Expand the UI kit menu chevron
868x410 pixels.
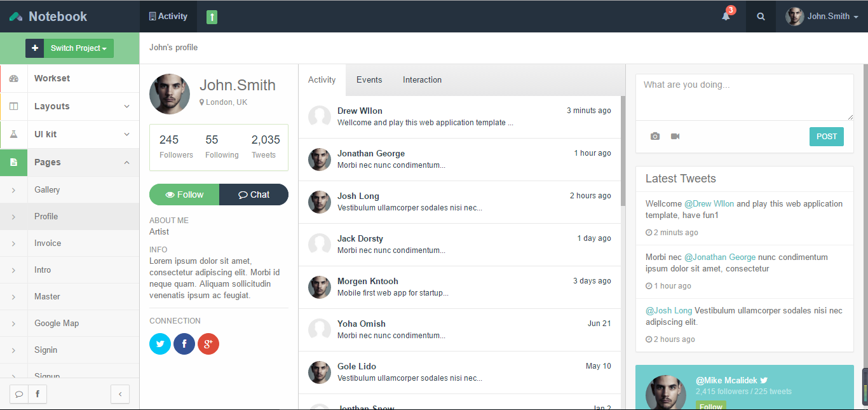(x=126, y=134)
